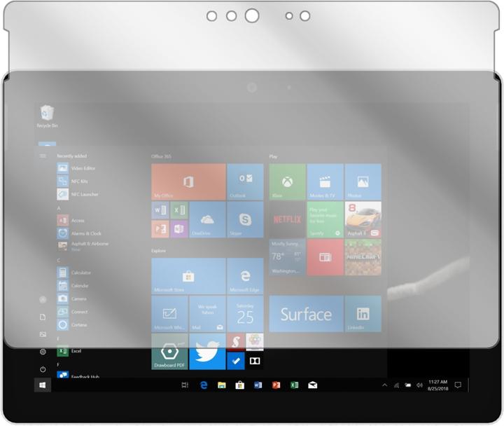Image resolution: width=504 pixels, height=426 pixels.
Task: Open the Photos tile
Action: click(x=363, y=181)
